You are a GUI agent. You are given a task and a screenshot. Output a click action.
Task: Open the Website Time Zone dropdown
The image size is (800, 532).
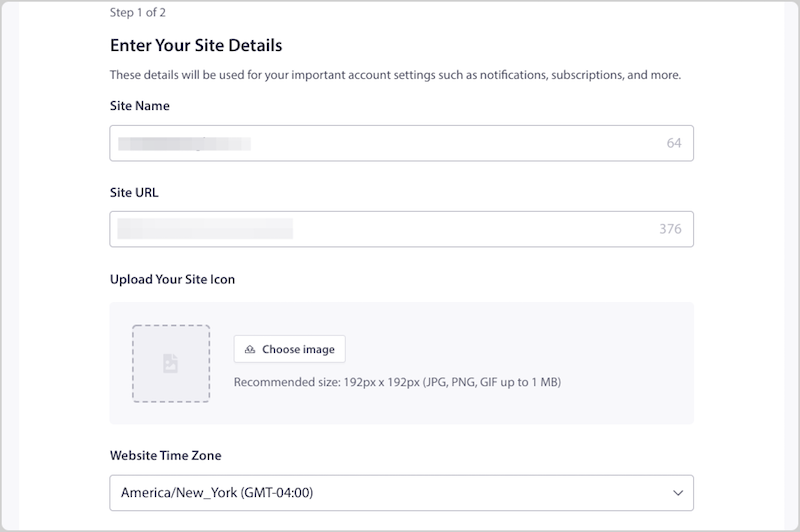click(x=401, y=493)
